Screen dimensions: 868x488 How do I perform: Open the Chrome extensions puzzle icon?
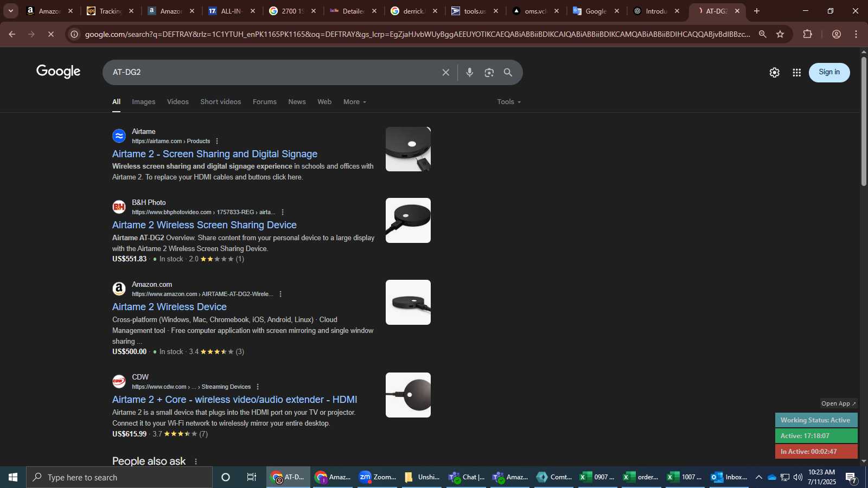[807, 34]
